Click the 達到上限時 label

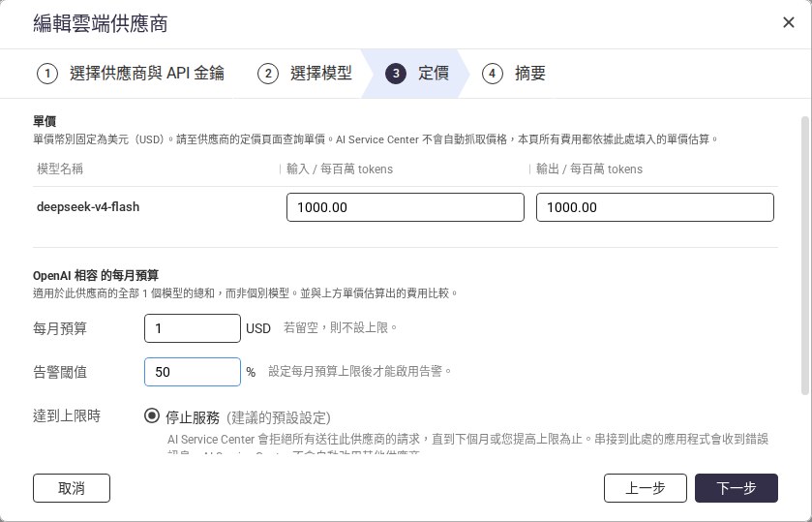[67, 415]
